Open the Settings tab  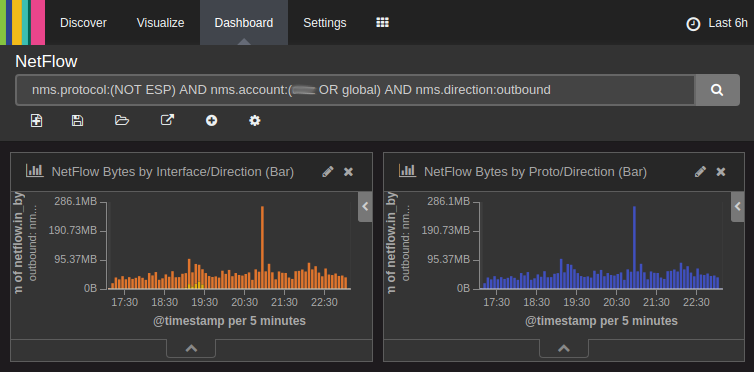click(325, 23)
